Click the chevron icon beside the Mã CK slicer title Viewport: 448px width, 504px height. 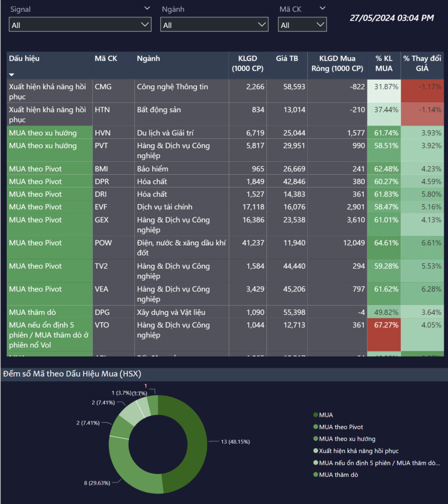pyautogui.click(x=322, y=8)
